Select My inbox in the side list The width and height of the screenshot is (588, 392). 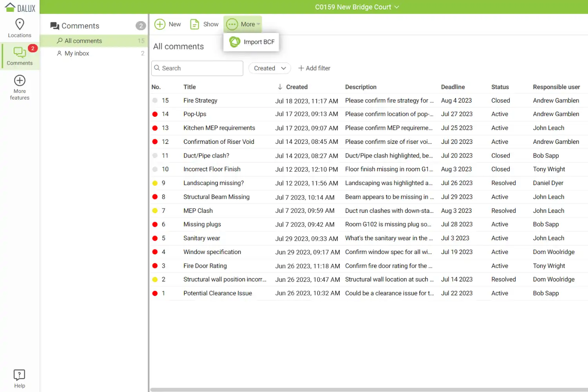coord(94,53)
